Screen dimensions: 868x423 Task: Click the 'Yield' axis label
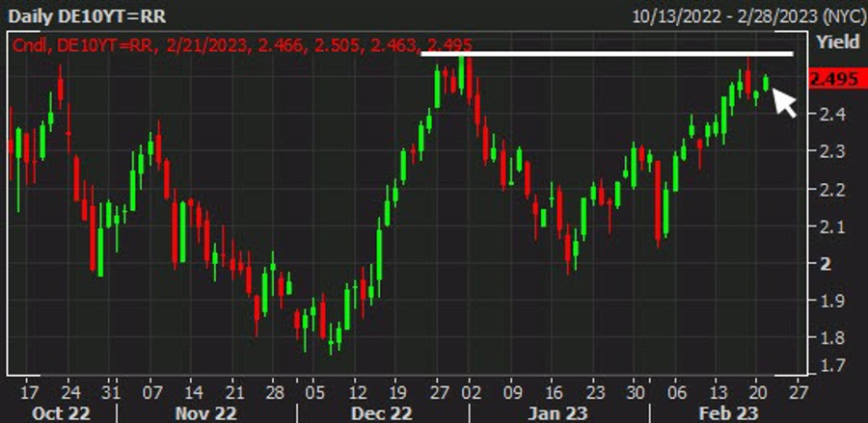(x=839, y=42)
